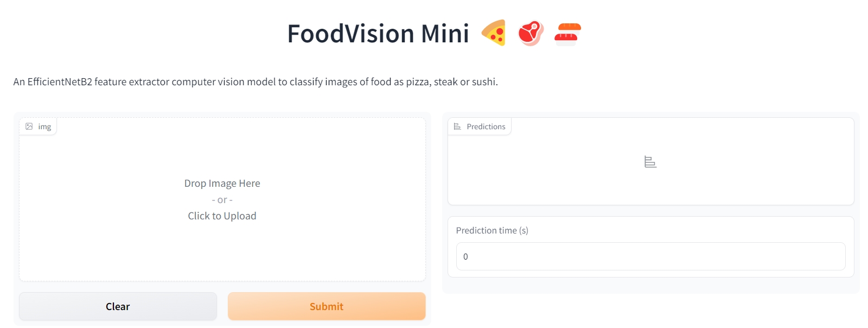Click the bar chart icon beside Predictions label
The height and width of the screenshot is (328, 868).
(x=457, y=125)
